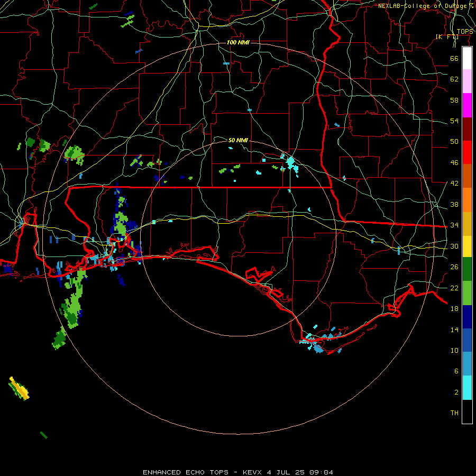Click the light pink legend swatch

pyautogui.click(x=467, y=81)
